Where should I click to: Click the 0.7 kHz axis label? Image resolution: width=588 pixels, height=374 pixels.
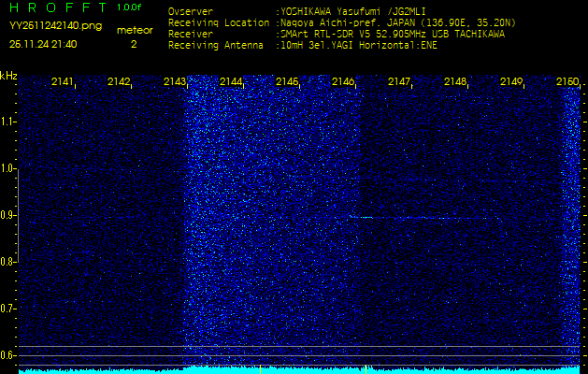point(7,309)
